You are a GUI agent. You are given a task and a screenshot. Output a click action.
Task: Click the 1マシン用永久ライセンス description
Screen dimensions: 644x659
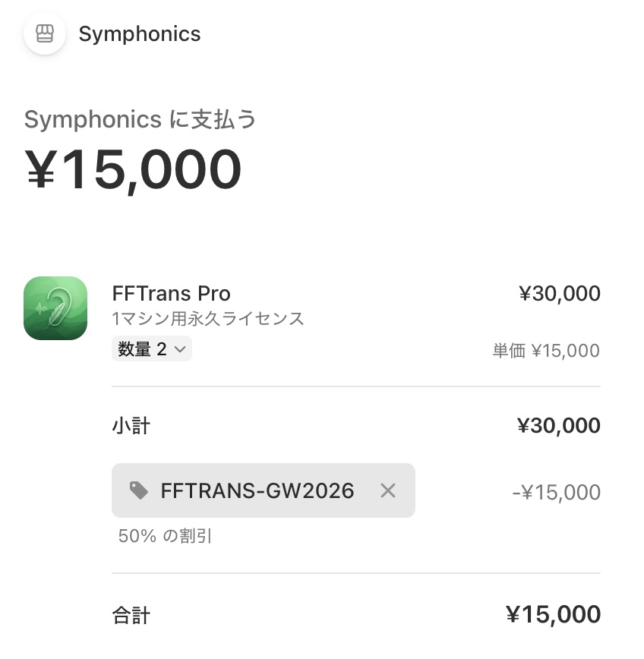click(x=208, y=319)
